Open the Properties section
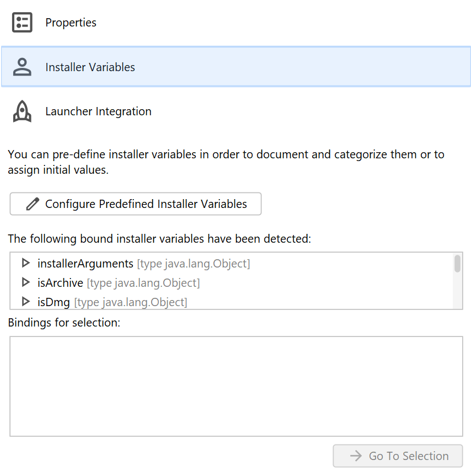Image resolution: width=471 pixels, height=476 pixels. tap(71, 23)
